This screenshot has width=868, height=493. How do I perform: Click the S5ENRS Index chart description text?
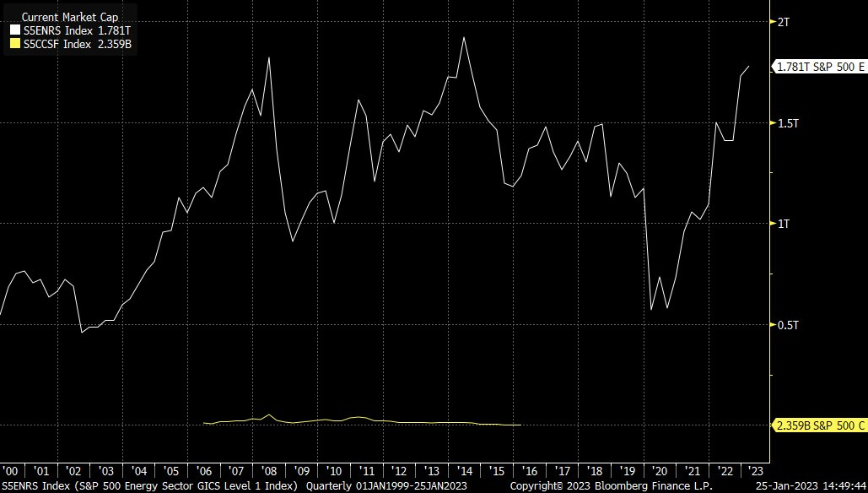tap(149, 486)
